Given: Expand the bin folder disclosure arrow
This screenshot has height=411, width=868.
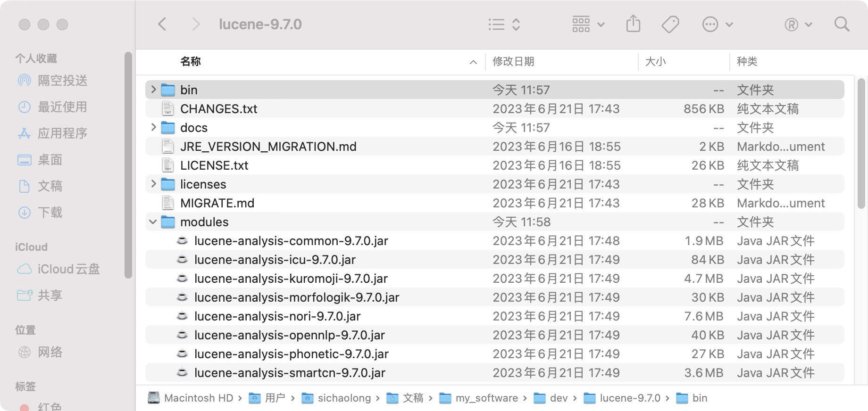Looking at the screenshot, I should pyautogui.click(x=153, y=90).
